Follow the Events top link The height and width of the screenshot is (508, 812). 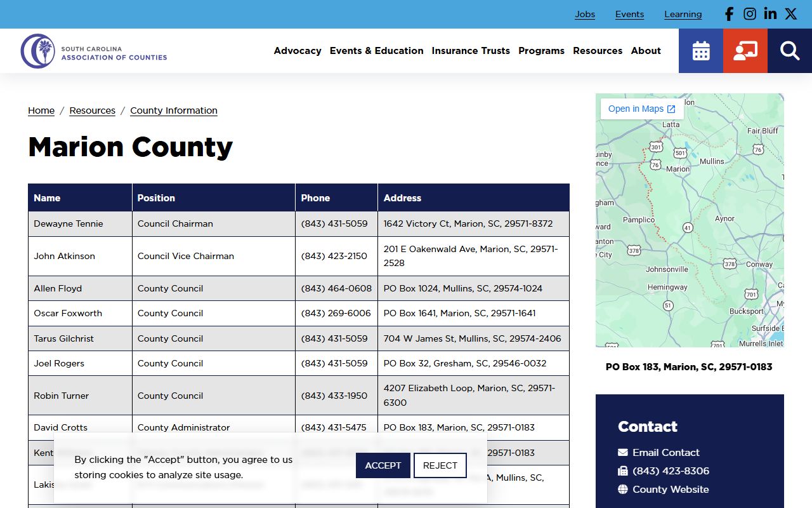629,14
